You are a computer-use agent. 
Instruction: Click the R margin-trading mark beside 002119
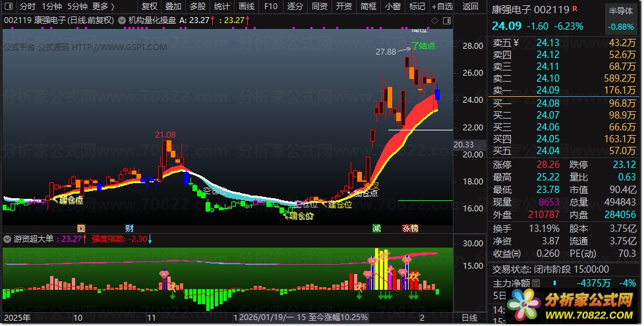575,8
